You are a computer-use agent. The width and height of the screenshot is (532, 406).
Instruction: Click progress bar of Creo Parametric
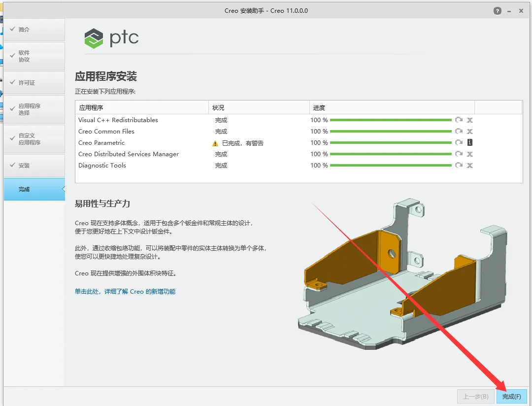tap(391, 142)
